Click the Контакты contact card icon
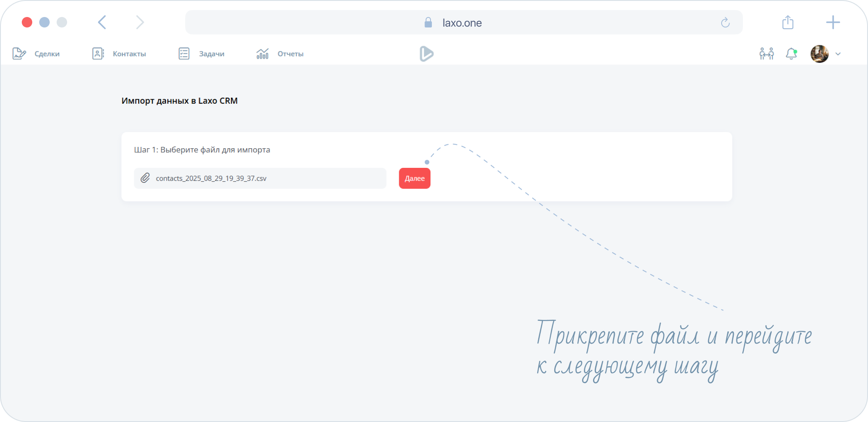The height and width of the screenshot is (422, 868). pos(98,54)
